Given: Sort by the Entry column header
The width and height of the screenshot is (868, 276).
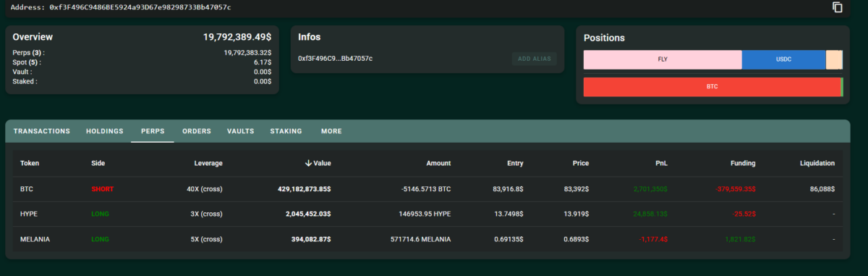Looking at the screenshot, I should click(x=515, y=164).
